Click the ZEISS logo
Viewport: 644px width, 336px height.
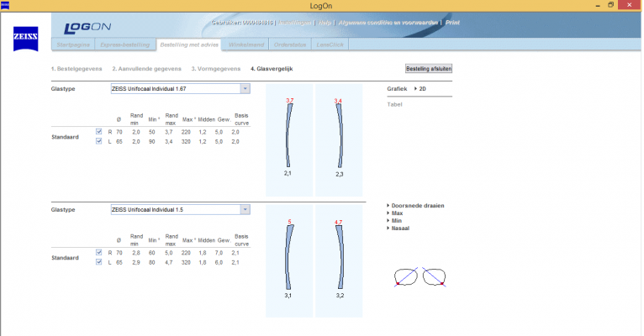pos(25,39)
